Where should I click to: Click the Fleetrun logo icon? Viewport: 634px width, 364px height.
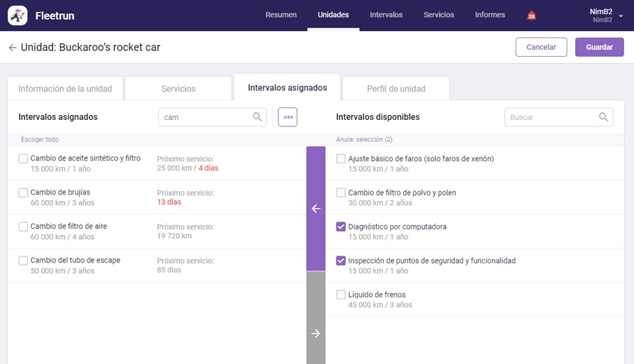pos(18,15)
